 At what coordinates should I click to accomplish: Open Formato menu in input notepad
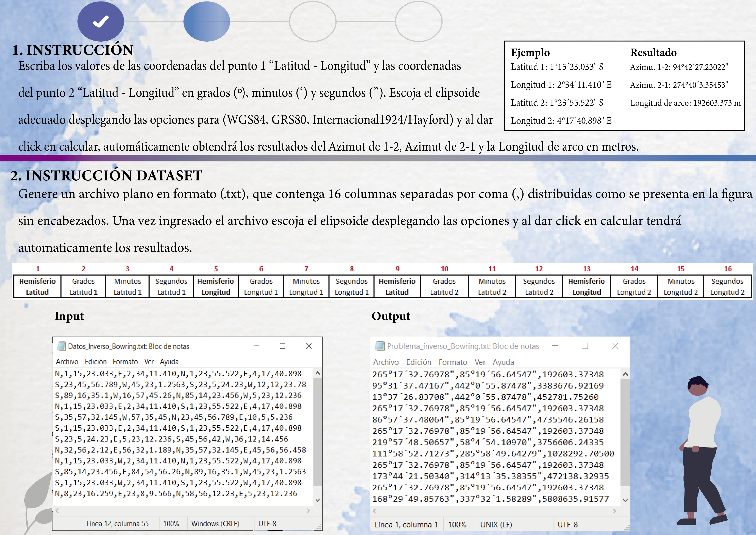[x=125, y=362]
